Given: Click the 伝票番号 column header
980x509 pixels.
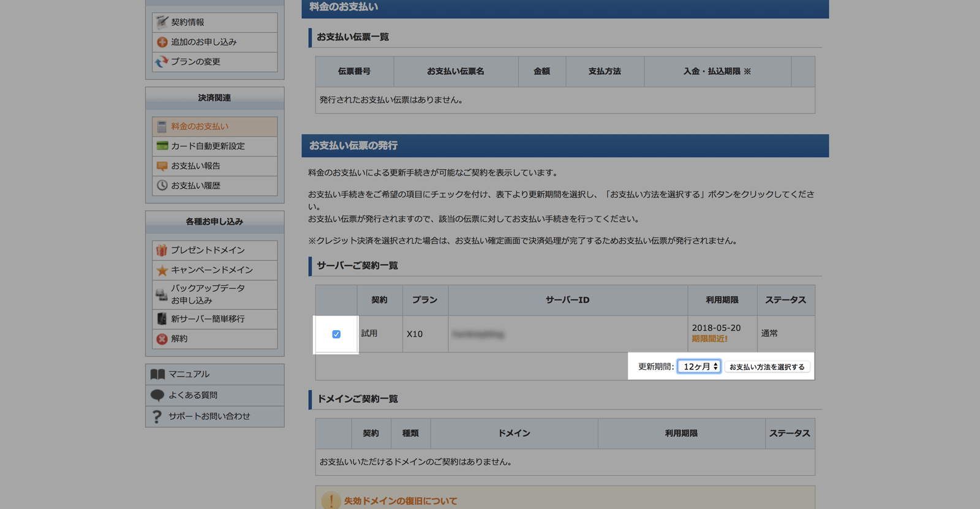Looking at the screenshot, I should [x=354, y=72].
